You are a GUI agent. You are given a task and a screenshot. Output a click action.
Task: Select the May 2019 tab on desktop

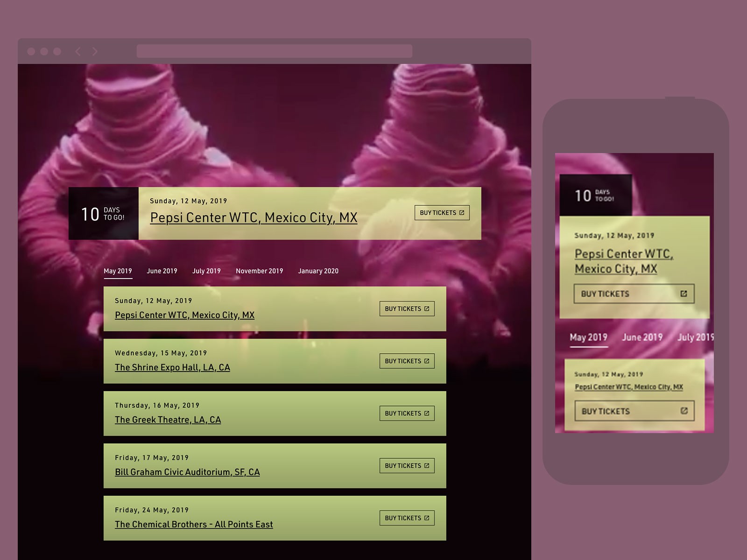pos(118,271)
